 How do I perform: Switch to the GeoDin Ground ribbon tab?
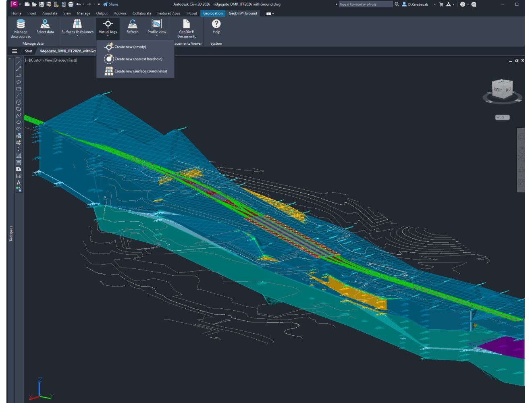[243, 13]
